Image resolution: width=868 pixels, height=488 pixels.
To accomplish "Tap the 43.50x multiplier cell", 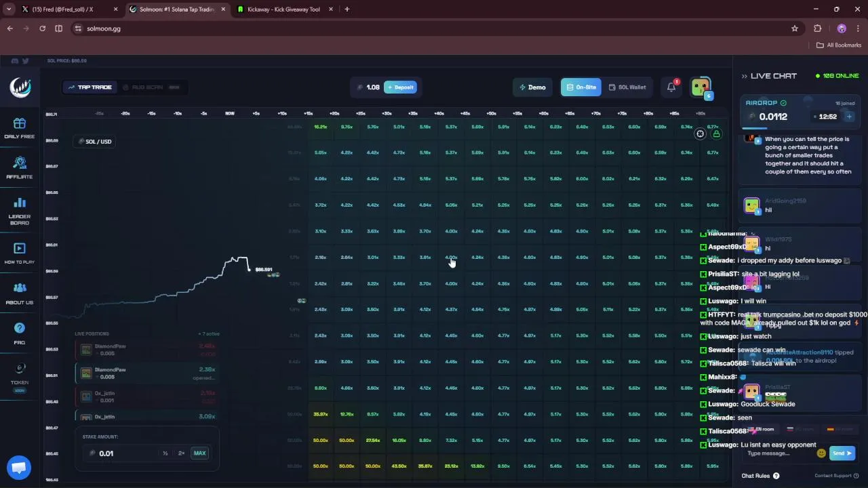I will [399, 466].
